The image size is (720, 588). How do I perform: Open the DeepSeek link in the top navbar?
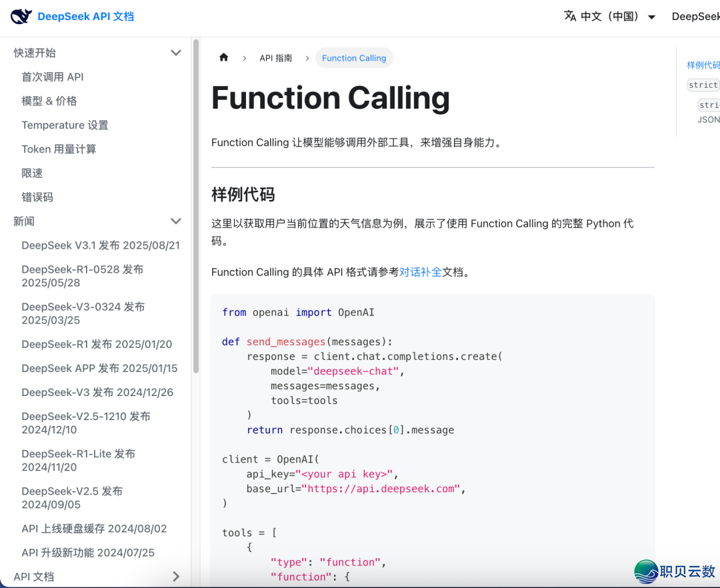695,17
